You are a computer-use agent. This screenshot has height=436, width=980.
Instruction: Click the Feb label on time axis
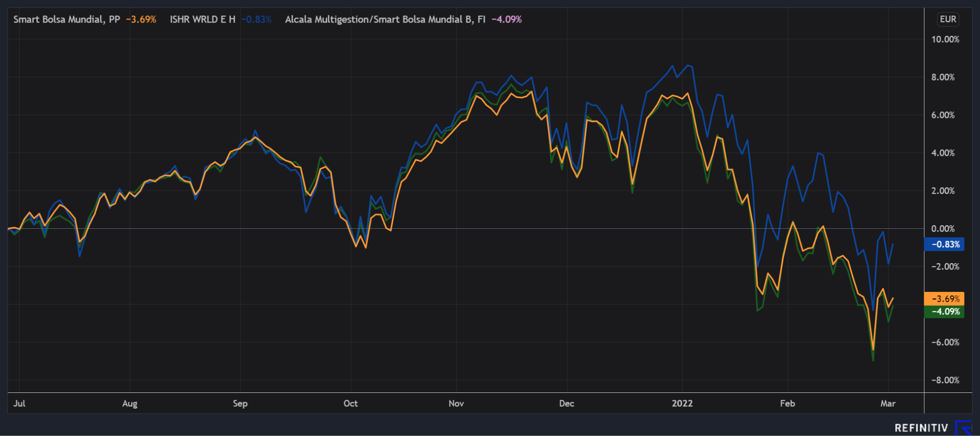coord(788,403)
